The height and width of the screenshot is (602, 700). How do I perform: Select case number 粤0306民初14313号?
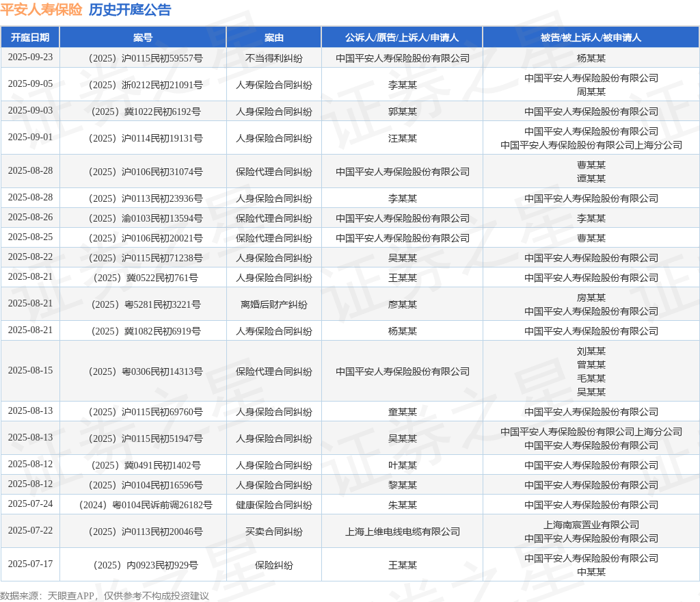click(146, 371)
